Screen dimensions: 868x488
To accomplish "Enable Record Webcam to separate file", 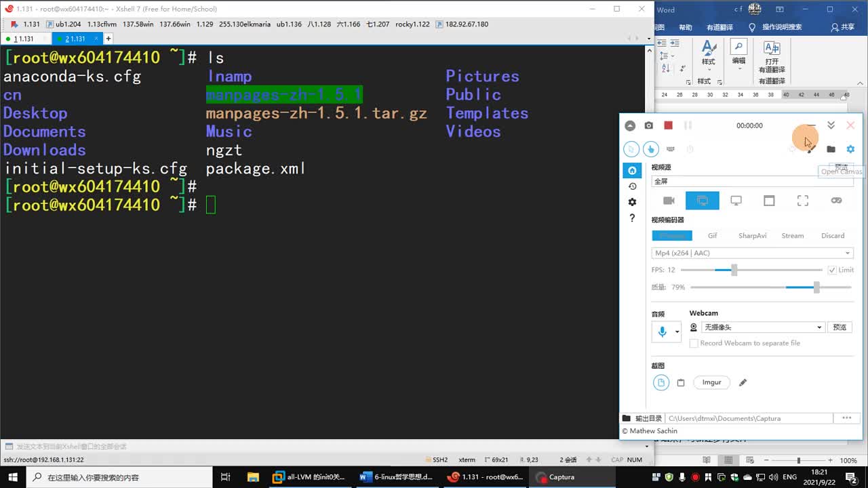I will pos(694,344).
